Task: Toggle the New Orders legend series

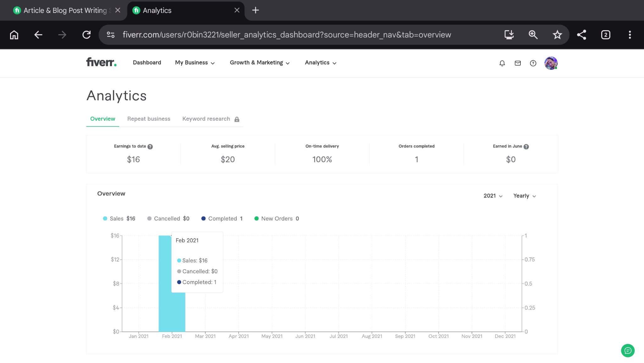Action: pos(276,218)
